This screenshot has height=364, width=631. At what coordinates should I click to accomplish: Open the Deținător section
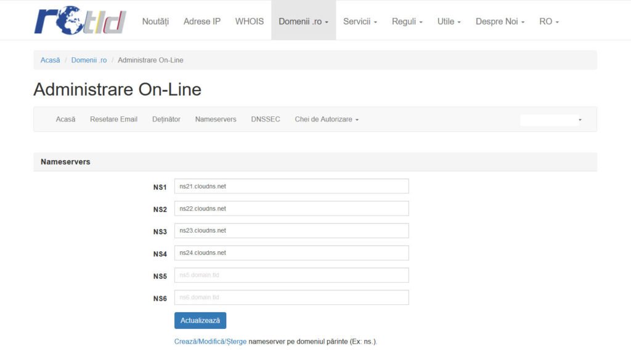pos(166,119)
